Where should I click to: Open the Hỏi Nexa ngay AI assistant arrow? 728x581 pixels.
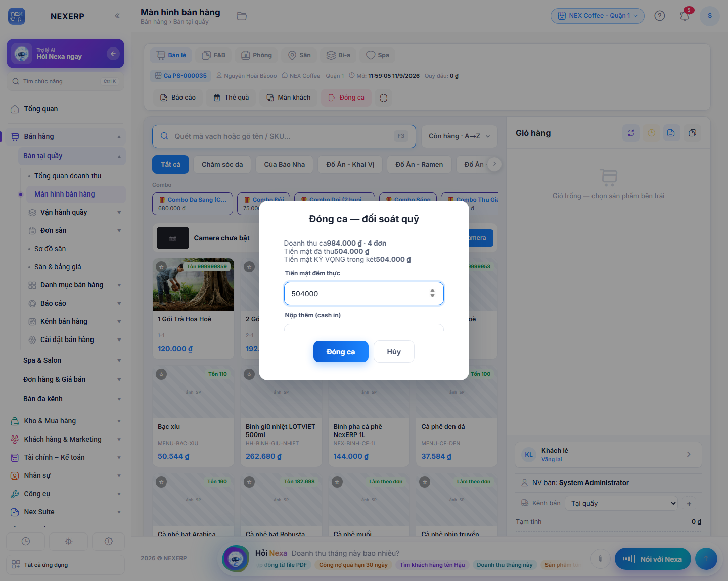[113, 54]
